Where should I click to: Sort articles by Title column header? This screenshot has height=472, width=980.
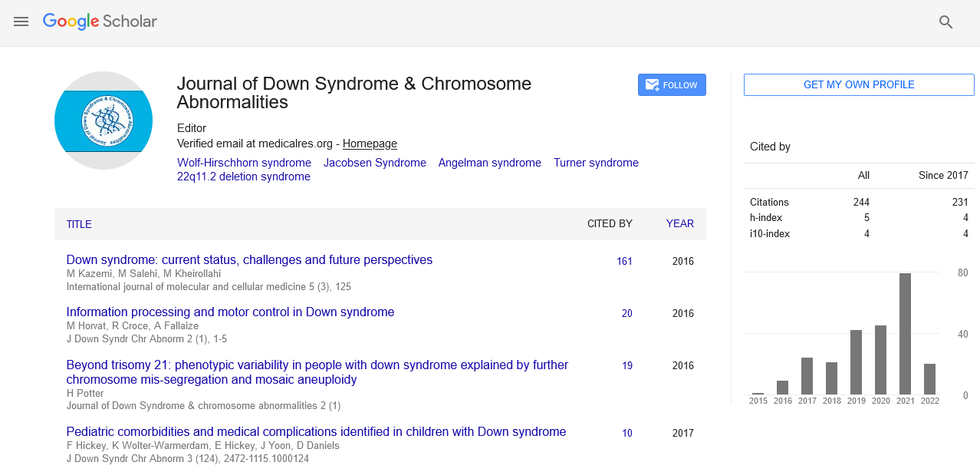tap(79, 224)
